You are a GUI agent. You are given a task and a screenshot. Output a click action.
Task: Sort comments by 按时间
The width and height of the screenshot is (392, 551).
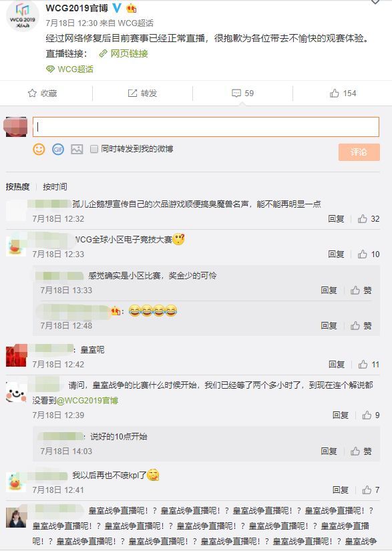tap(55, 186)
